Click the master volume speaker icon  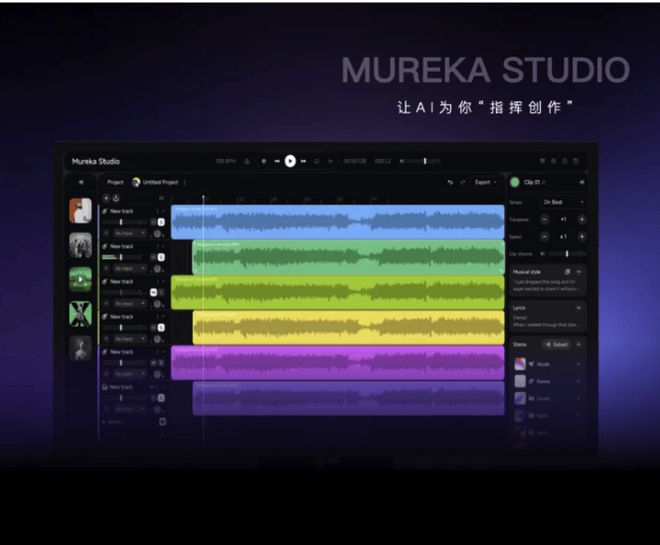(402, 161)
